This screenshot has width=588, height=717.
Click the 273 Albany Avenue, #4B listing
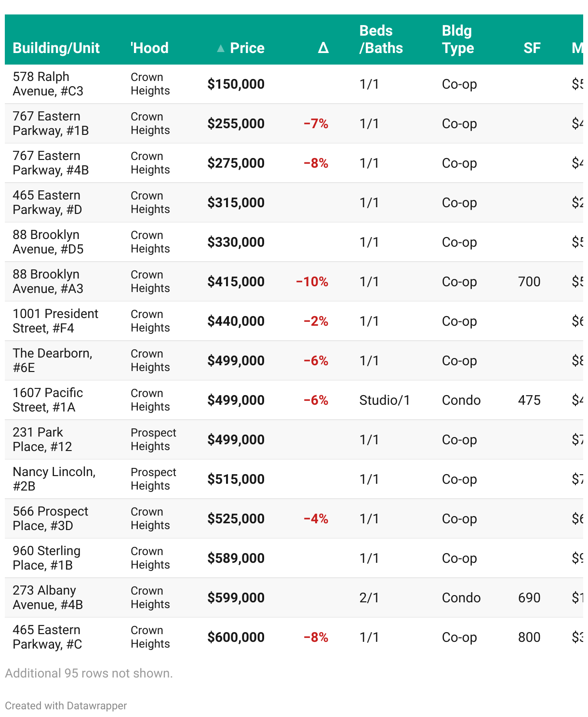[x=48, y=597]
